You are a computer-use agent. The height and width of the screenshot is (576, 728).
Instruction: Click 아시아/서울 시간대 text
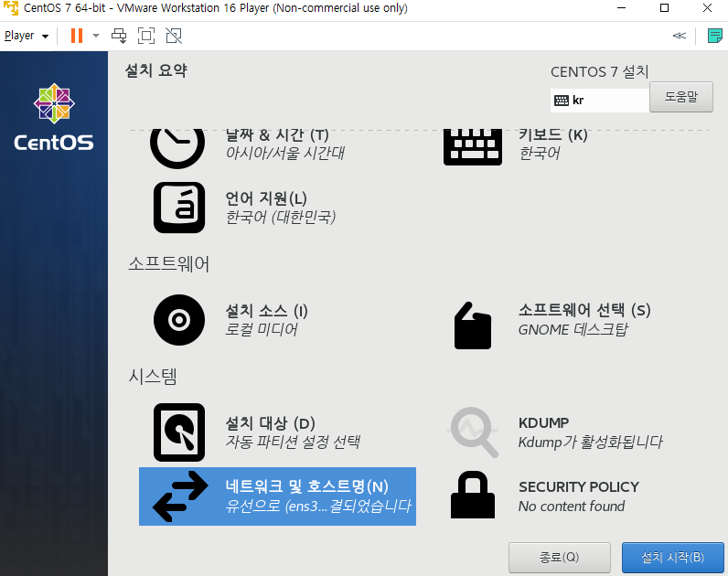pyautogui.click(x=285, y=154)
